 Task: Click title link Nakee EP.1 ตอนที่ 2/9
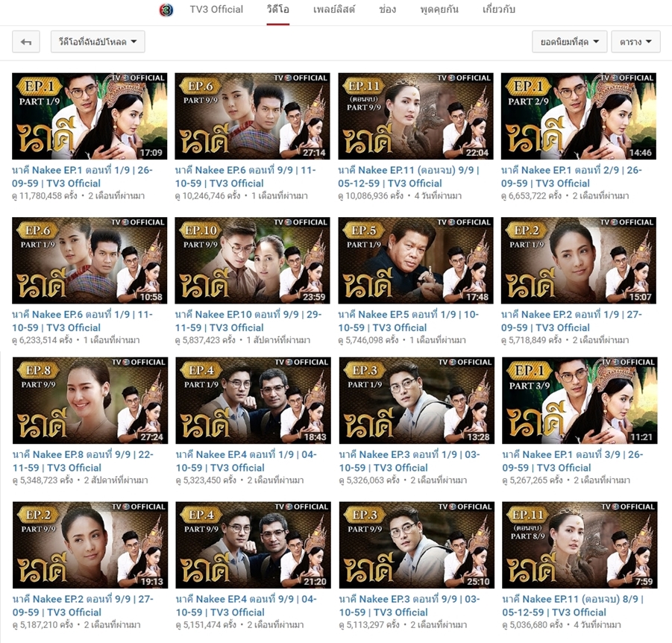click(571, 177)
